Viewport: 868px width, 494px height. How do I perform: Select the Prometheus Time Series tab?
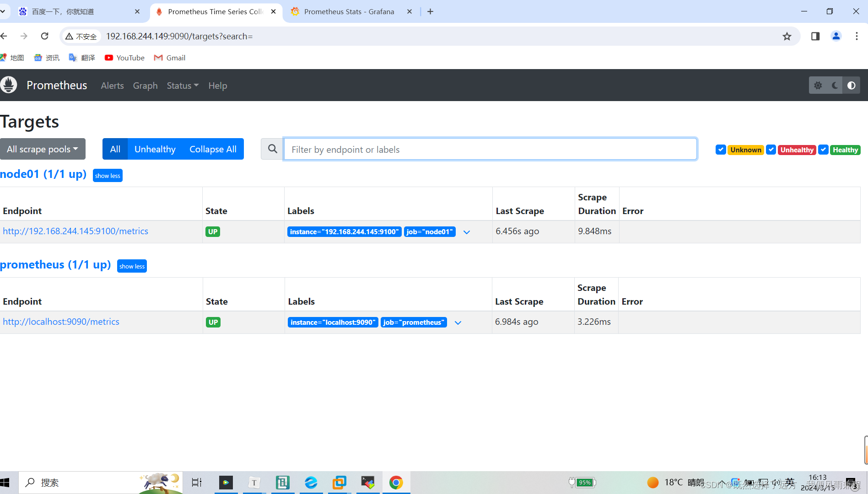(215, 11)
